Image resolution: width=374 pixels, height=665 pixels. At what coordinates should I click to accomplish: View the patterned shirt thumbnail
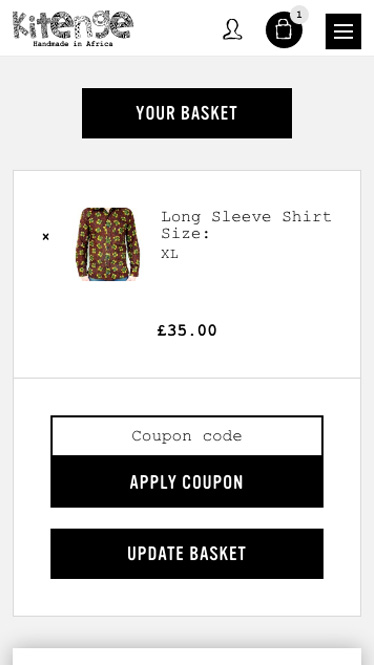[x=108, y=244]
